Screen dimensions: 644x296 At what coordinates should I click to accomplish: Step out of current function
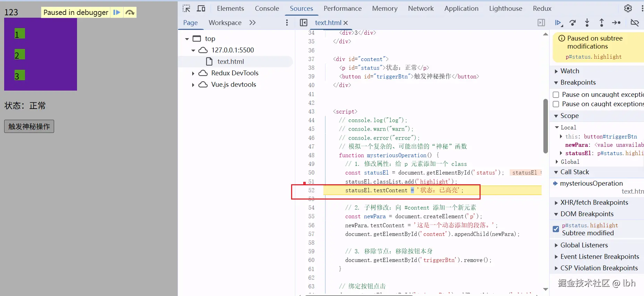tap(602, 23)
